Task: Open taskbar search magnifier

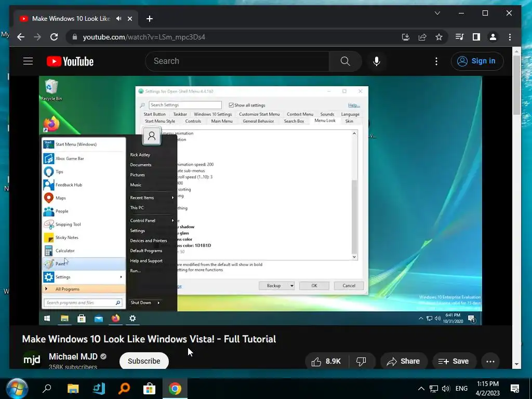Action: [x=47, y=389]
